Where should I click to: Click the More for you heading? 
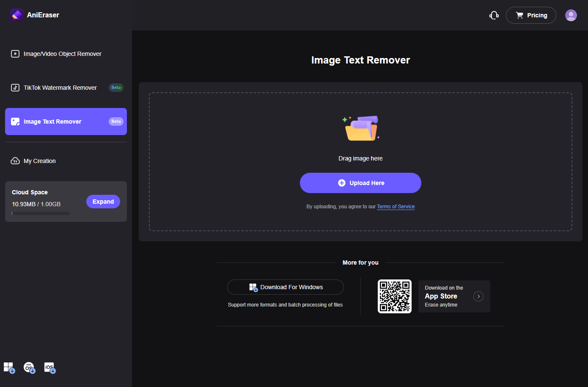(x=360, y=263)
